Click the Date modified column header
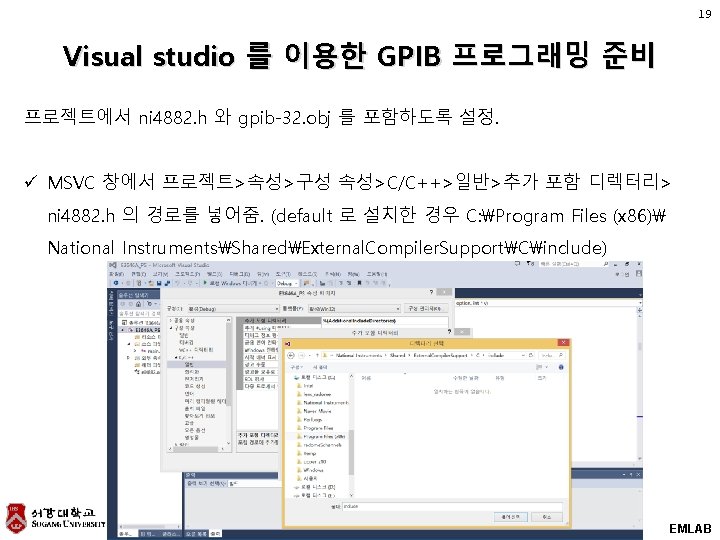 click(x=466, y=378)
